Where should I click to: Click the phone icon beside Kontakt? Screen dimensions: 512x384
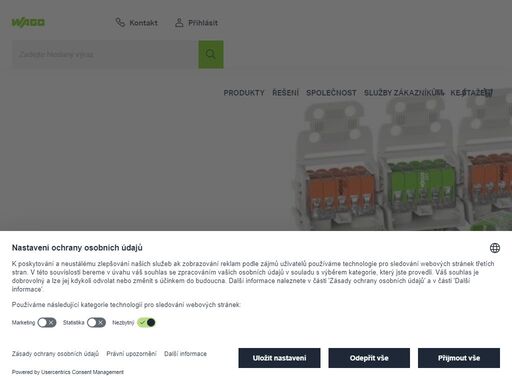120,23
